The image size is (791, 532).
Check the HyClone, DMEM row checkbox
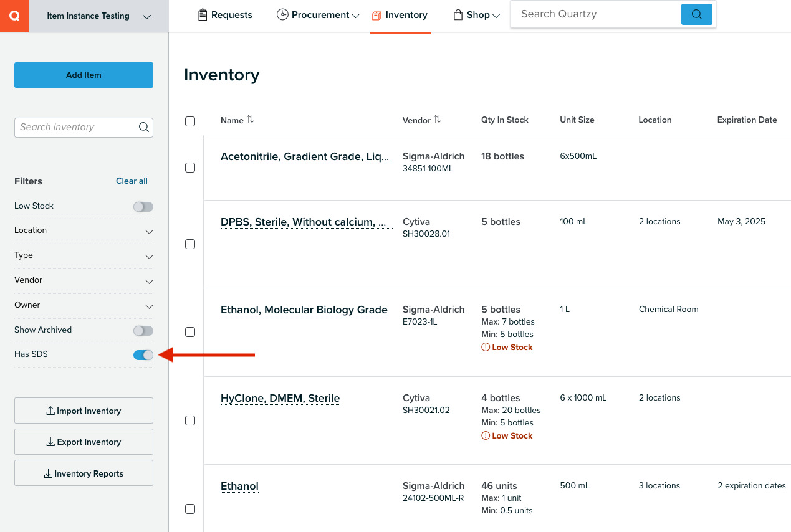coord(190,420)
